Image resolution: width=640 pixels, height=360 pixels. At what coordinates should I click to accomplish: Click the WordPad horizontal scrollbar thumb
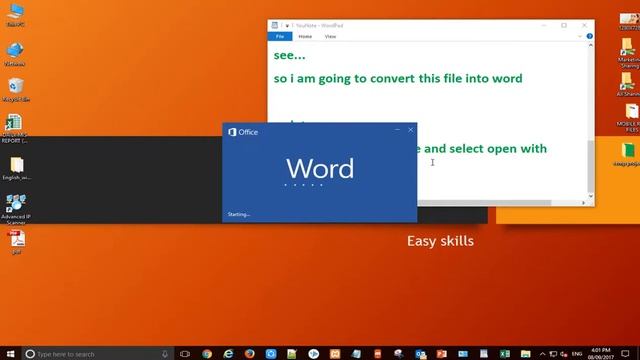click(484, 203)
